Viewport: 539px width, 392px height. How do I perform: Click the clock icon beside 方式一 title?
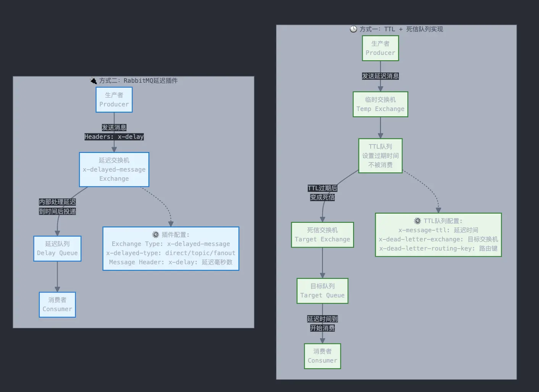tap(353, 29)
